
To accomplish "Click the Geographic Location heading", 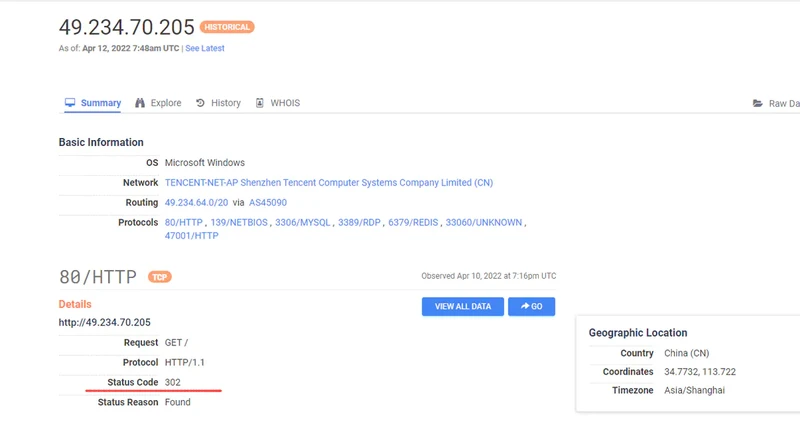I will [638, 333].
